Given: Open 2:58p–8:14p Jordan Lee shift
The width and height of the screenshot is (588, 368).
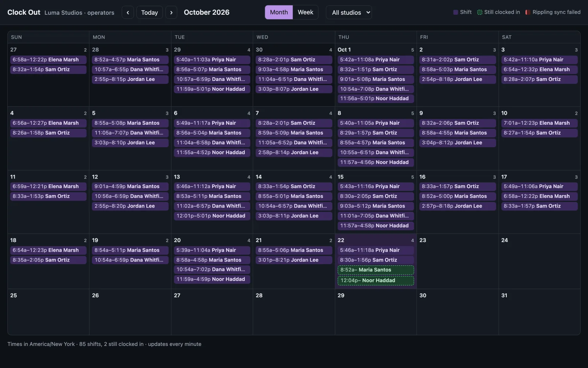Looking at the screenshot, I should tap(294, 153).
